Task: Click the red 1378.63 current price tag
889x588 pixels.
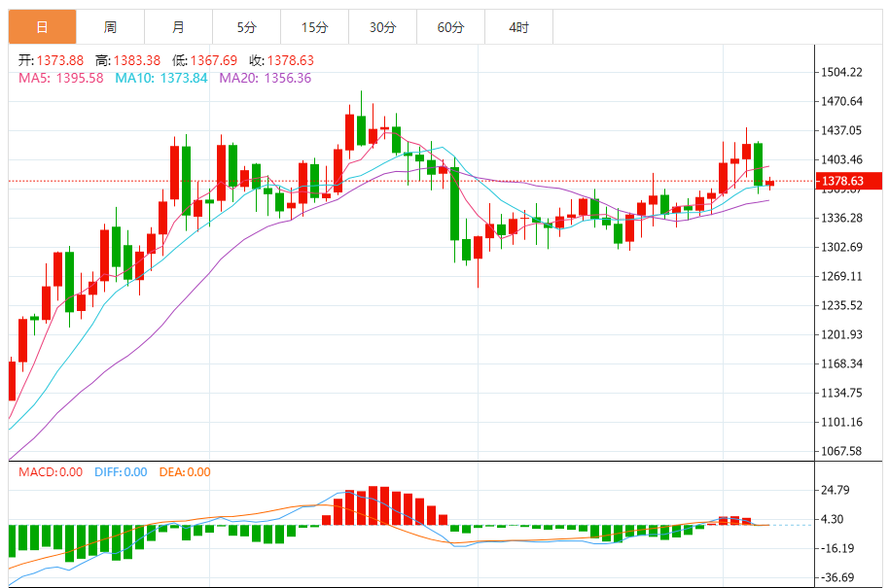Action: coord(848,181)
